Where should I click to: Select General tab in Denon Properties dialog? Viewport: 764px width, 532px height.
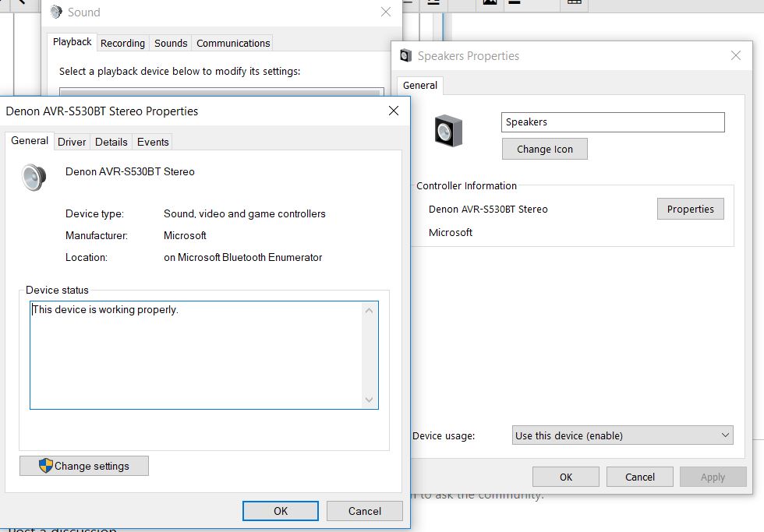(x=30, y=141)
